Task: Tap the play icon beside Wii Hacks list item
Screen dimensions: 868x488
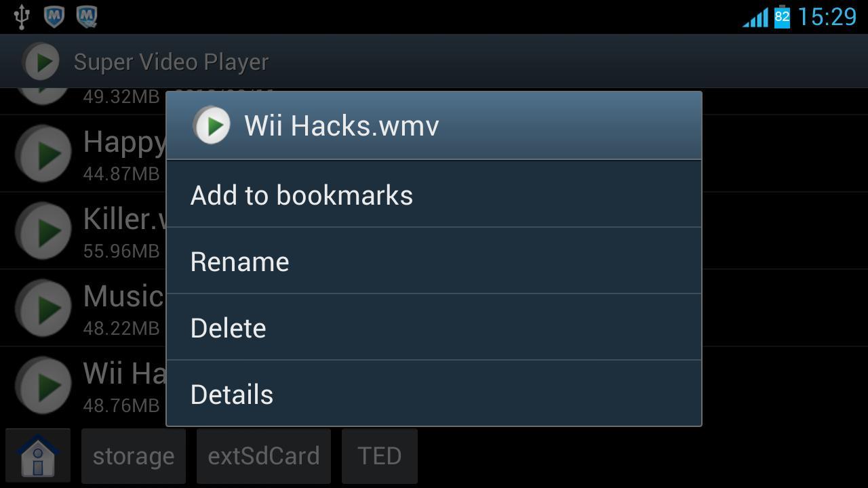Action: coord(43,385)
